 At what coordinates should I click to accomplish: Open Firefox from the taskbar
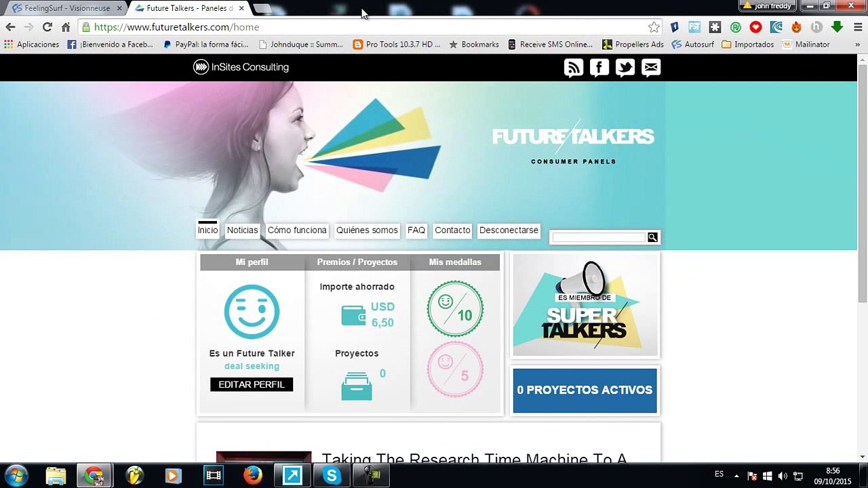(x=253, y=475)
